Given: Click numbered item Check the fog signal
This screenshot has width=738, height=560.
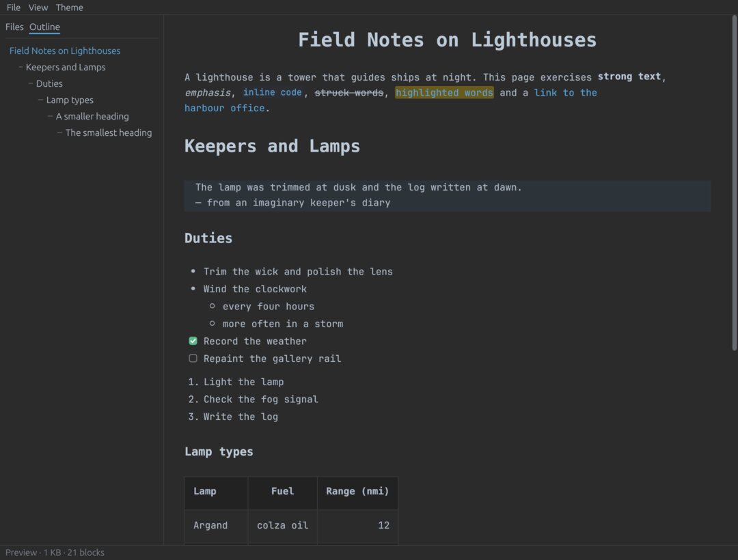Looking at the screenshot, I should point(261,400).
